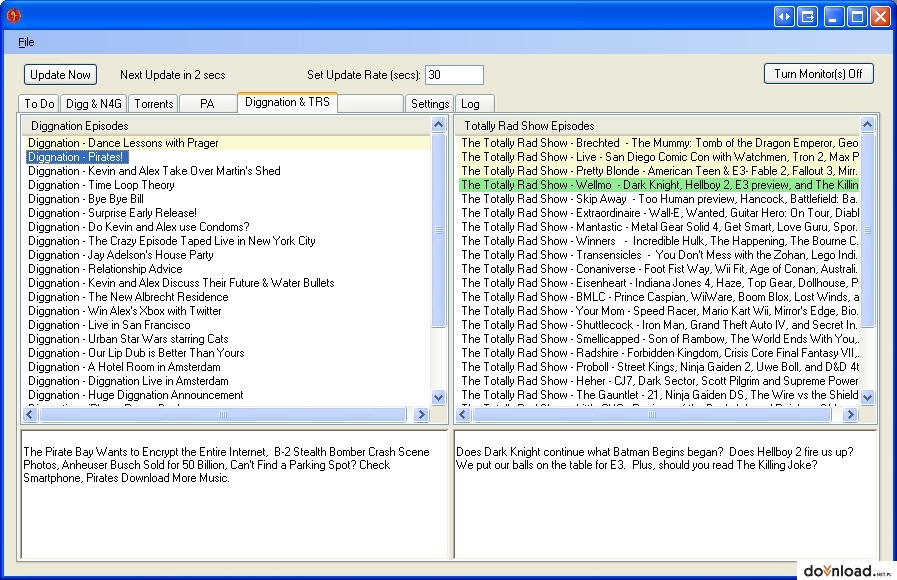Focus the Set Update Rate input field
The image size is (897, 580).
tap(454, 75)
